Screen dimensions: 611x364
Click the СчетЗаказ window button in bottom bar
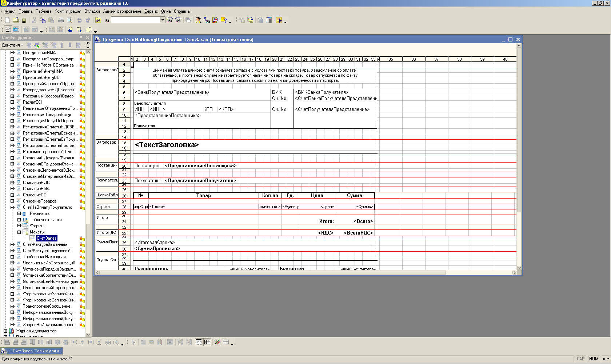32,351
